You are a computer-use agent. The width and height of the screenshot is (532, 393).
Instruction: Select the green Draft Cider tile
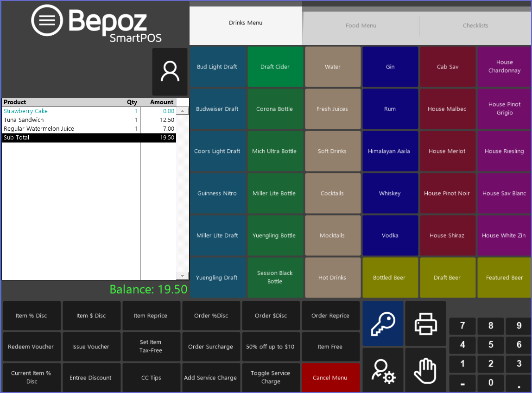(275, 67)
